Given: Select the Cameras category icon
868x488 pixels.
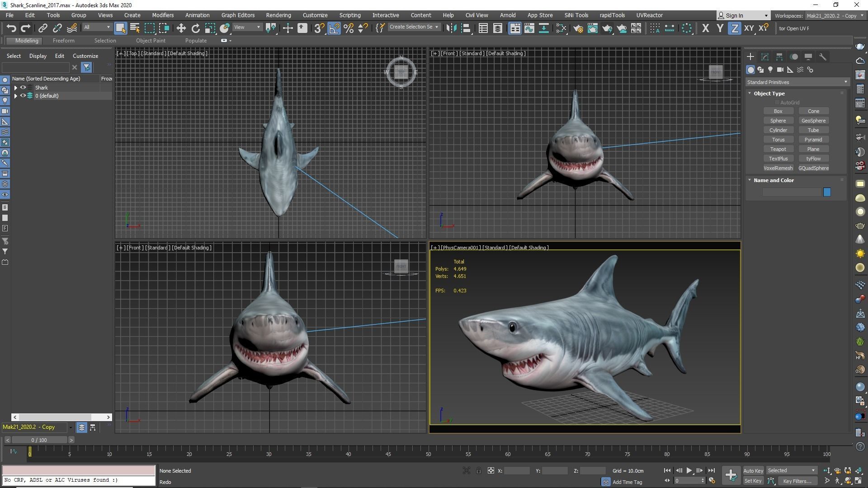Looking at the screenshot, I should [x=780, y=70].
